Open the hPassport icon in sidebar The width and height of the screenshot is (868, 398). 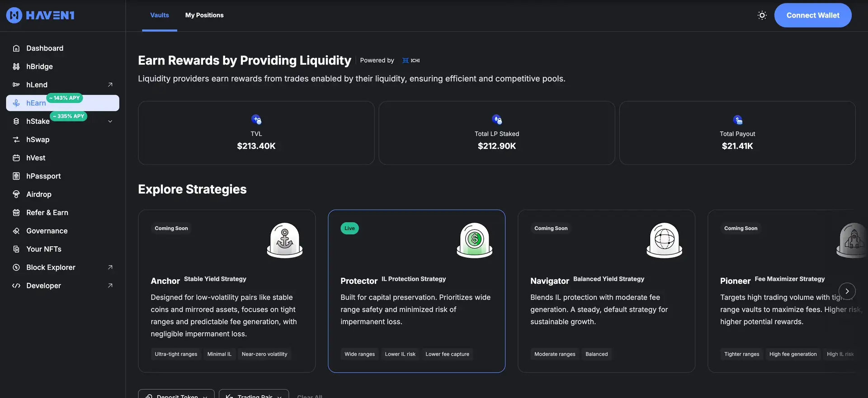click(16, 176)
